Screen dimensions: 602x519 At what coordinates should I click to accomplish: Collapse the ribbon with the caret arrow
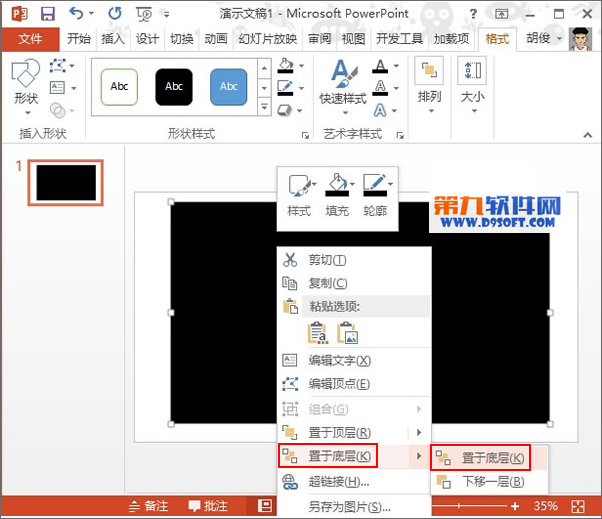(587, 134)
